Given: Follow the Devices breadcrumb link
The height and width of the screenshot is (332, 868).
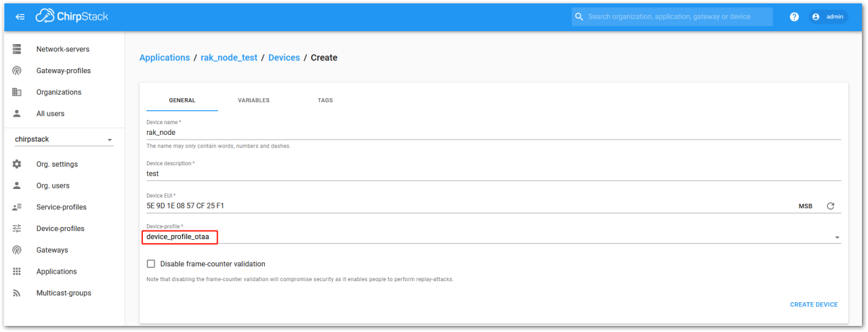Looking at the screenshot, I should 284,58.
